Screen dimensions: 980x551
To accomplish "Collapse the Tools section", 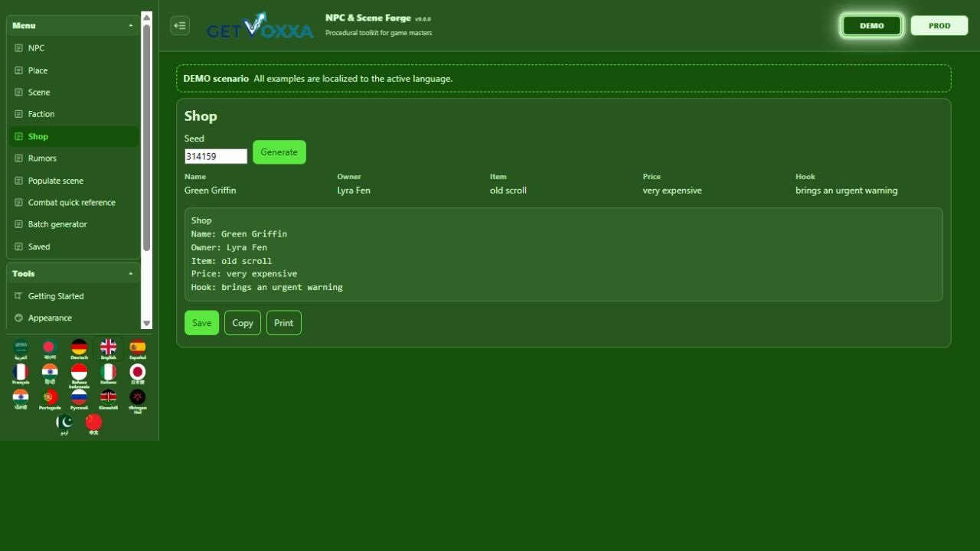I will (x=73, y=273).
